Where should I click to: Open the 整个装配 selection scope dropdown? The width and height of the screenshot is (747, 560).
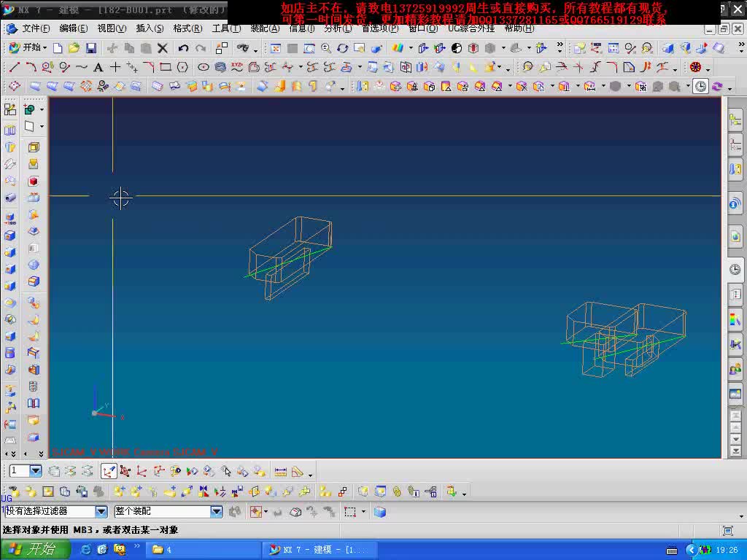(x=216, y=511)
